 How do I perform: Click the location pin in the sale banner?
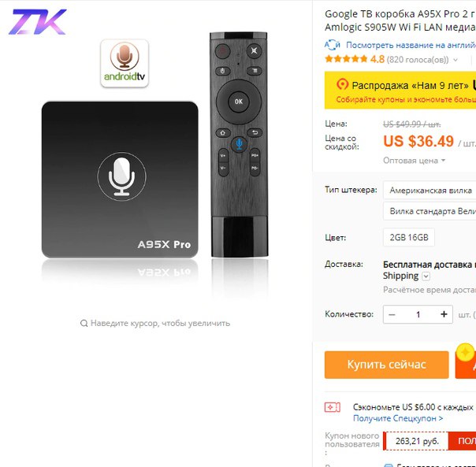coord(343,85)
